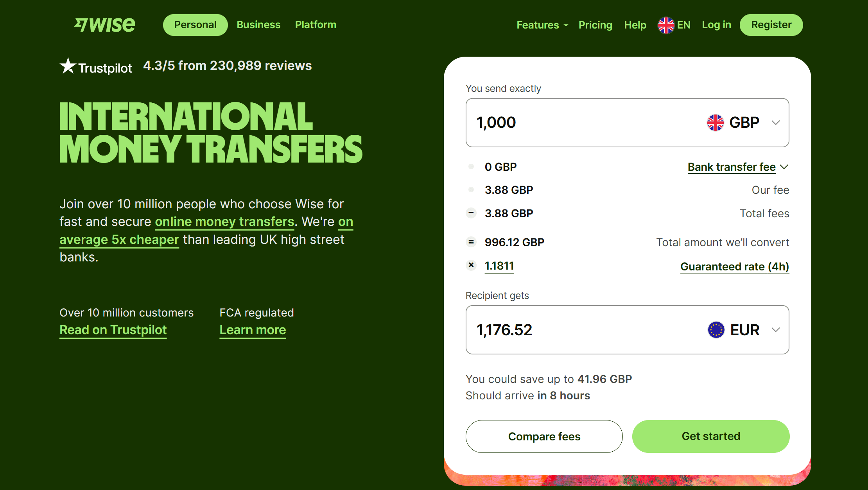This screenshot has width=868, height=490.
Task: Click the Trustpilot star icon
Action: click(x=67, y=66)
